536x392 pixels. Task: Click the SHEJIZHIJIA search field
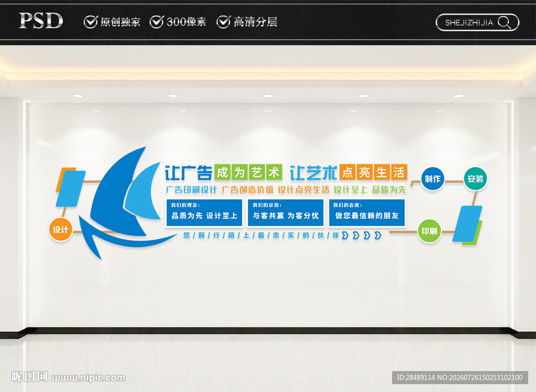pyautogui.click(x=477, y=23)
